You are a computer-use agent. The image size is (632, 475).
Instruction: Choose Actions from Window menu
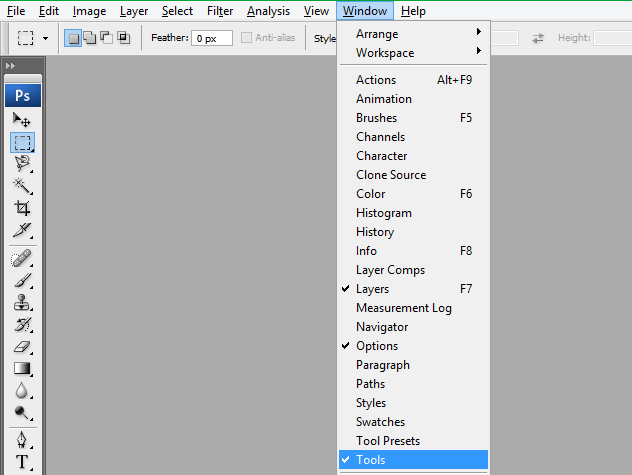(413, 80)
